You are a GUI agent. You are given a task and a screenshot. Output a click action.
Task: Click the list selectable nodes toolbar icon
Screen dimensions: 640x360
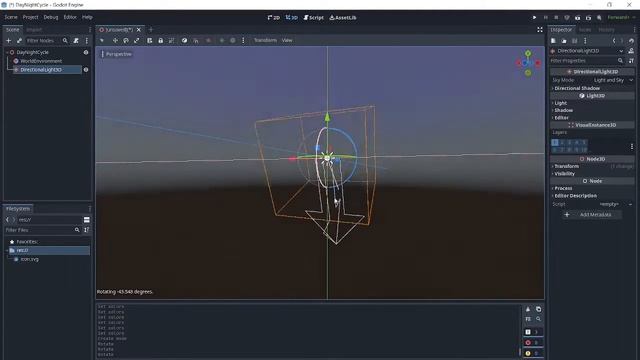pyautogui.click(x=150, y=40)
